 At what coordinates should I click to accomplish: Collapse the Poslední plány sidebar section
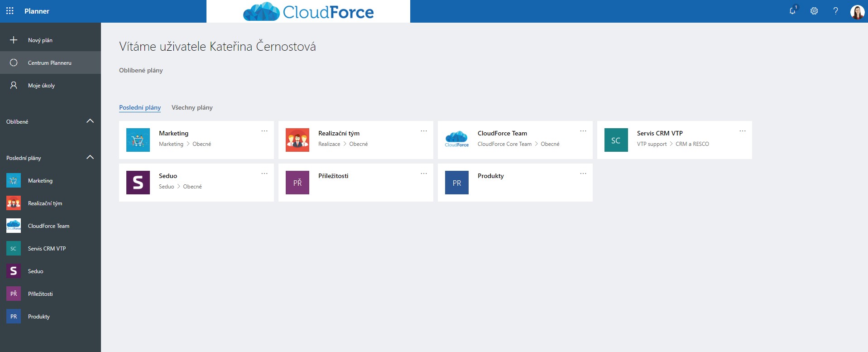90,157
